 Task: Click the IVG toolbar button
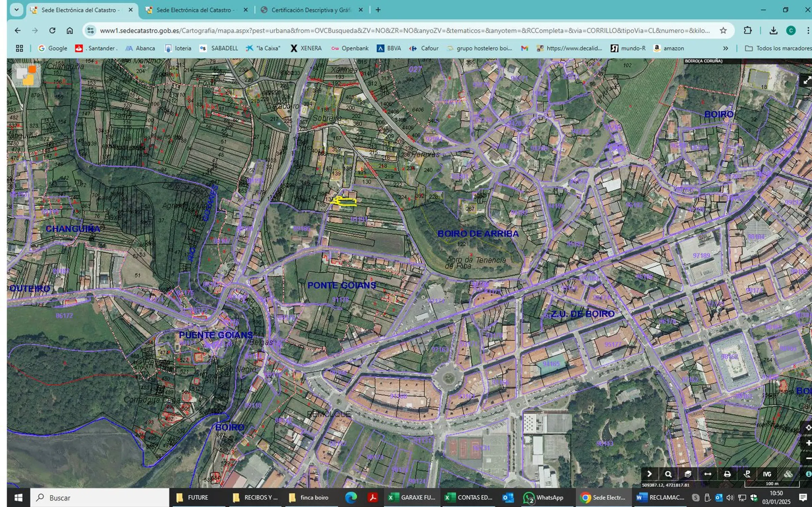tap(767, 474)
